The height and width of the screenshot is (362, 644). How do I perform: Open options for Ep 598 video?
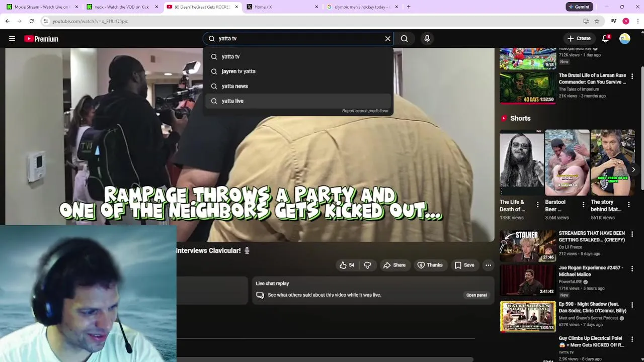(632, 305)
